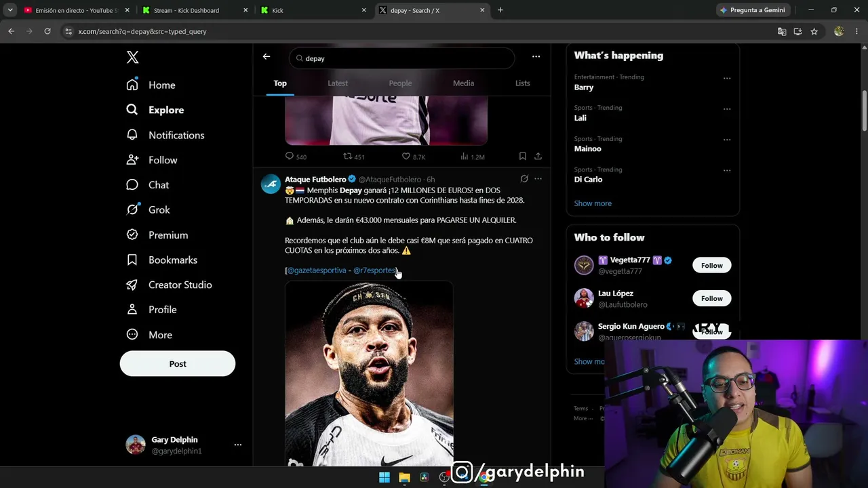This screenshot has width=868, height=488.
Task: Go to Home in the sidebar
Action: pos(151,85)
